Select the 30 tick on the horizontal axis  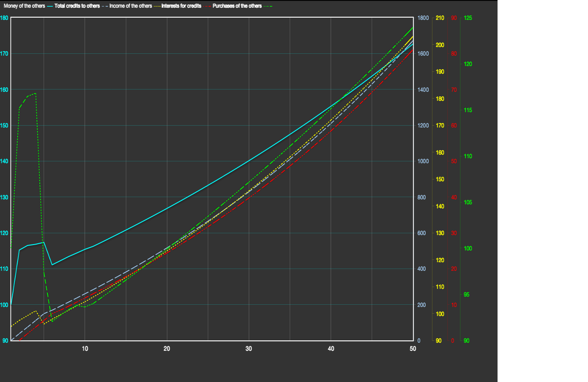pyautogui.click(x=249, y=349)
